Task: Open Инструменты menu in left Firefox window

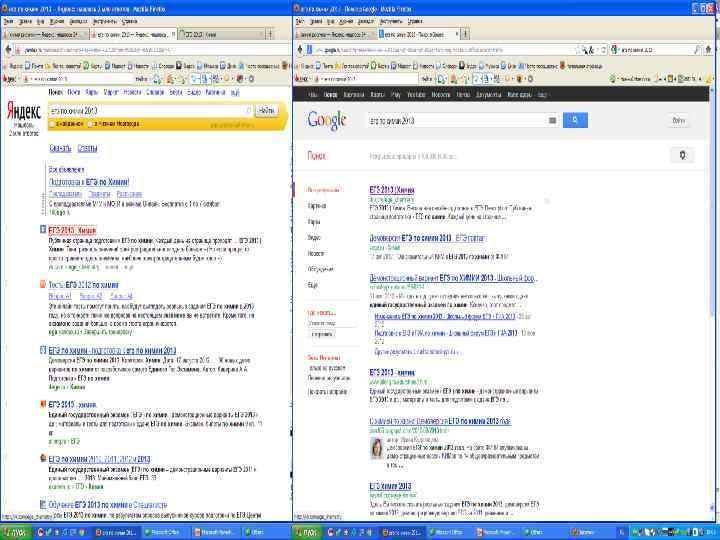Action: (x=105, y=21)
